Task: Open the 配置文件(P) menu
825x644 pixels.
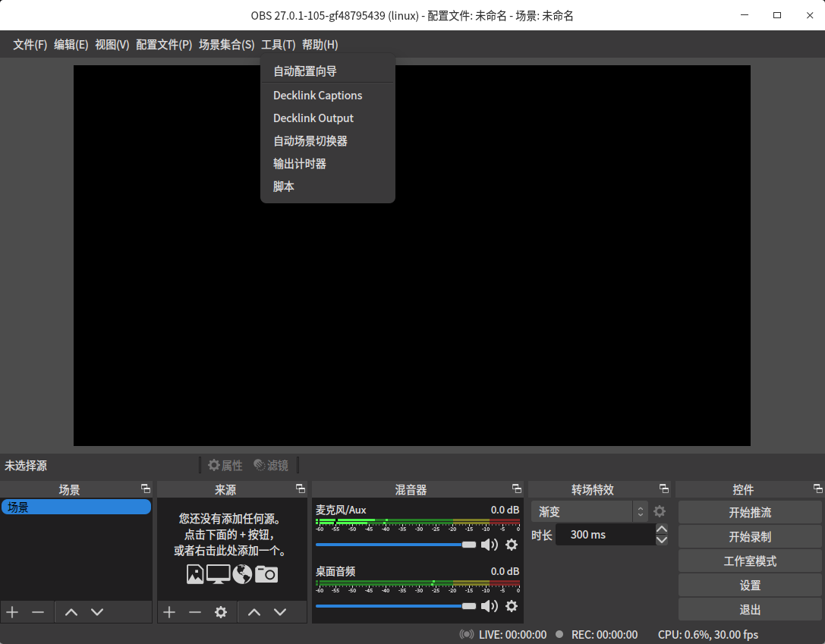Action: tap(164, 45)
